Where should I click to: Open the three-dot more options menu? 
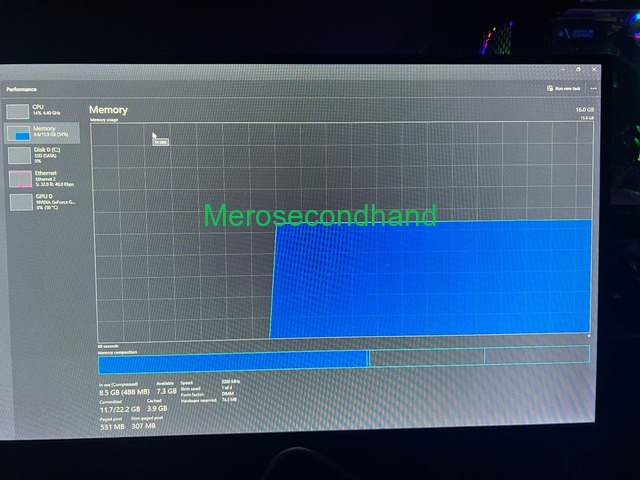click(x=593, y=89)
